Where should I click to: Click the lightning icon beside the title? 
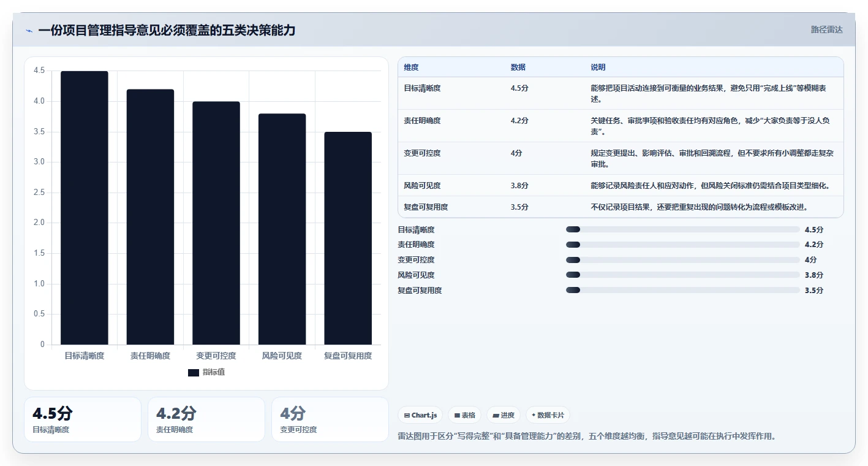[x=29, y=30]
